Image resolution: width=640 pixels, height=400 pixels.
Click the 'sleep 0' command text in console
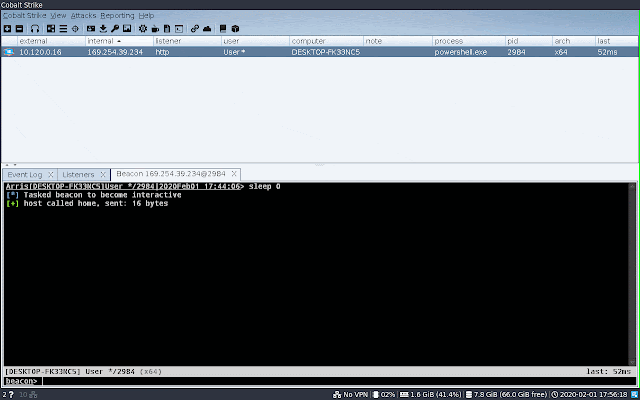click(264, 187)
